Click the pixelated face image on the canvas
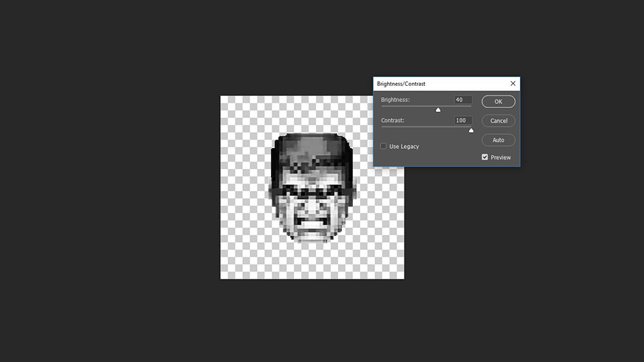Image resolution: width=644 pixels, height=362 pixels. tap(312, 187)
